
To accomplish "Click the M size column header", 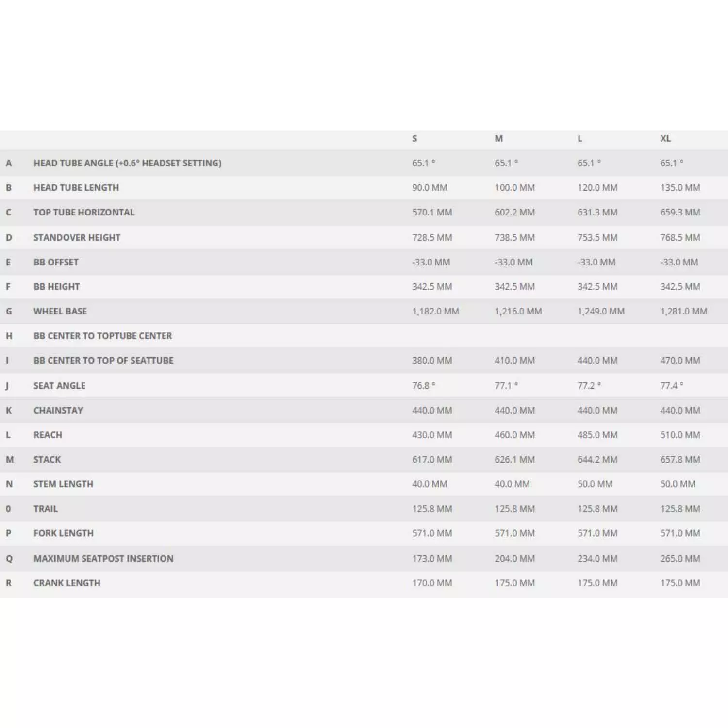I will point(498,139).
